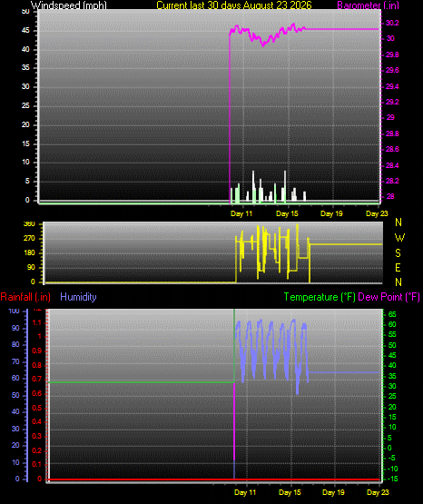Click 'Day 15' label under humidity chart
423x504 pixels.
(290, 492)
